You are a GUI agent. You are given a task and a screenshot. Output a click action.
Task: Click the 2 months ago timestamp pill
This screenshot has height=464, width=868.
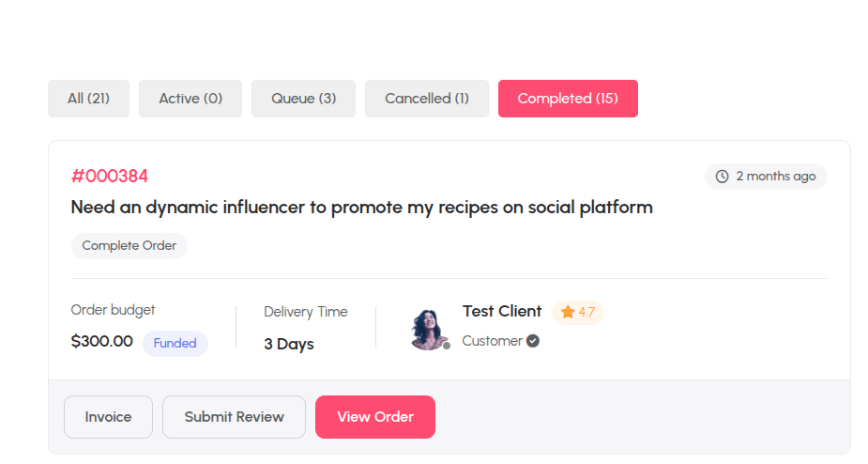click(x=766, y=177)
